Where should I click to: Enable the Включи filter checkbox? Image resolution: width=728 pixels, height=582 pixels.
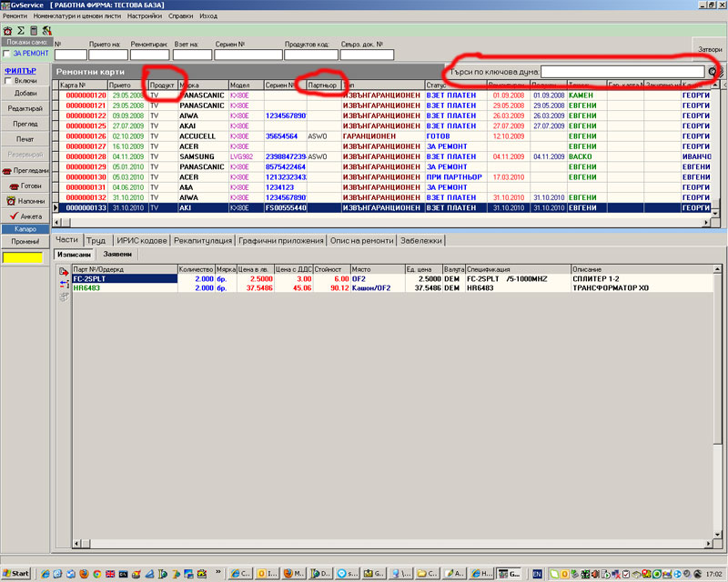tap(8, 81)
